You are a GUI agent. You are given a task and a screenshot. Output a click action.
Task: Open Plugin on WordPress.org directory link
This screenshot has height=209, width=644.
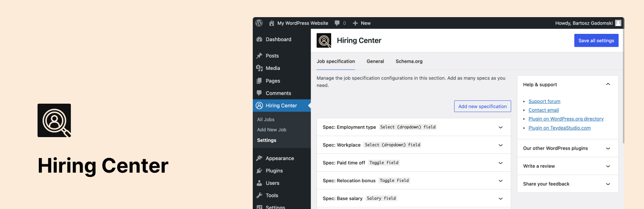coord(566,119)
